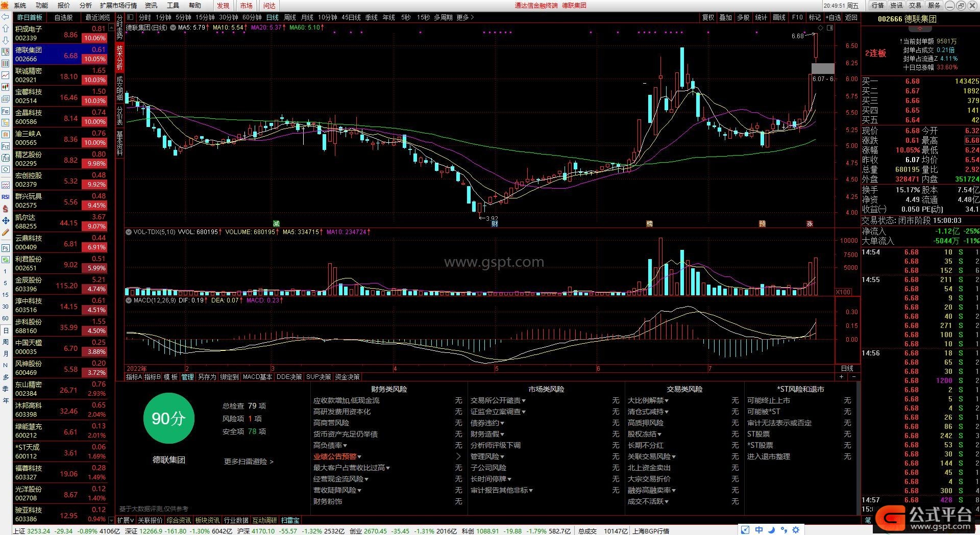Viewport: 980px width, 535px height.
Task: Click the FS sidebar icon
Action: coord(6,248)
